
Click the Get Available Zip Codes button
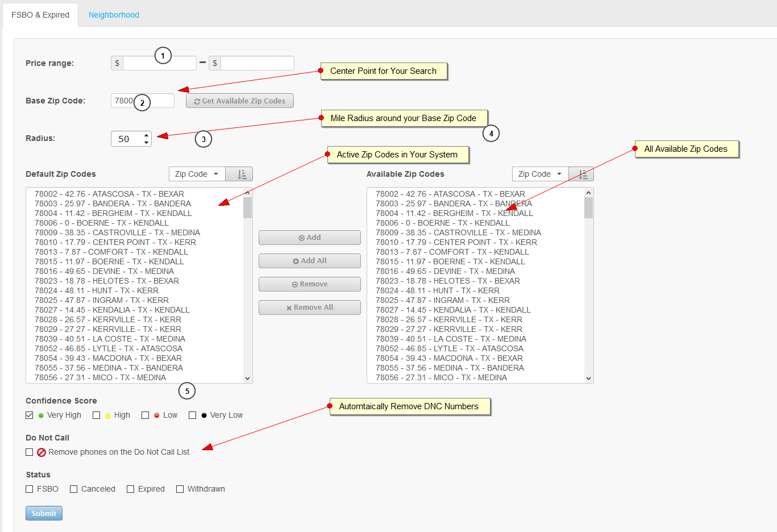pyautogui.click(x=239, y=101)
